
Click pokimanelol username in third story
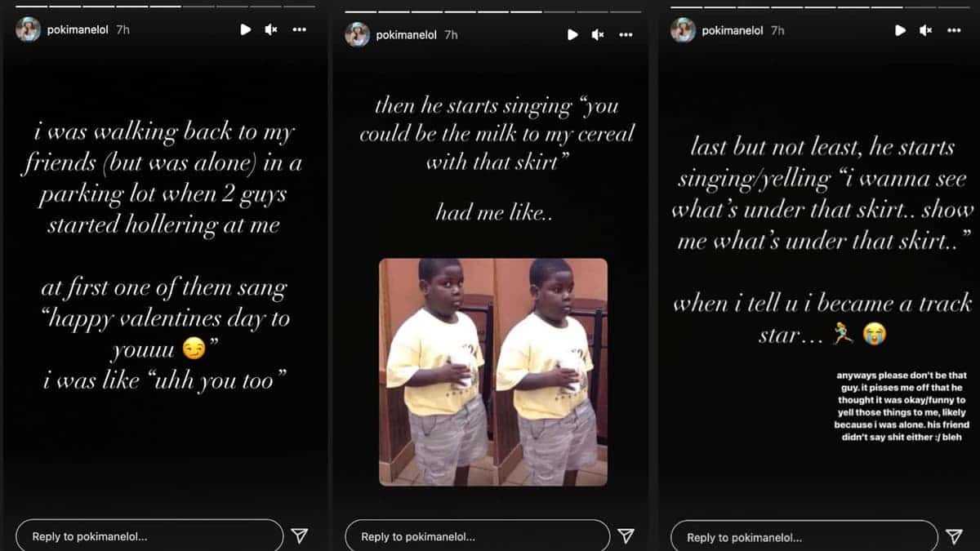tap(733, 30)
